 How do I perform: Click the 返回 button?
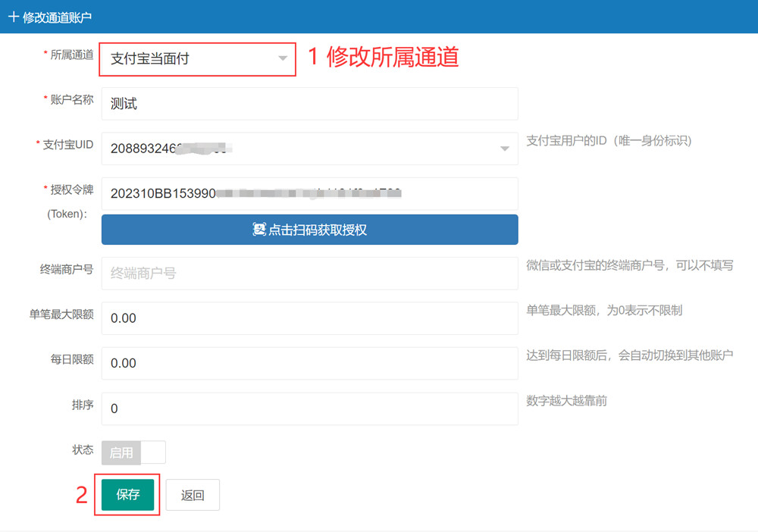[193, 495]
